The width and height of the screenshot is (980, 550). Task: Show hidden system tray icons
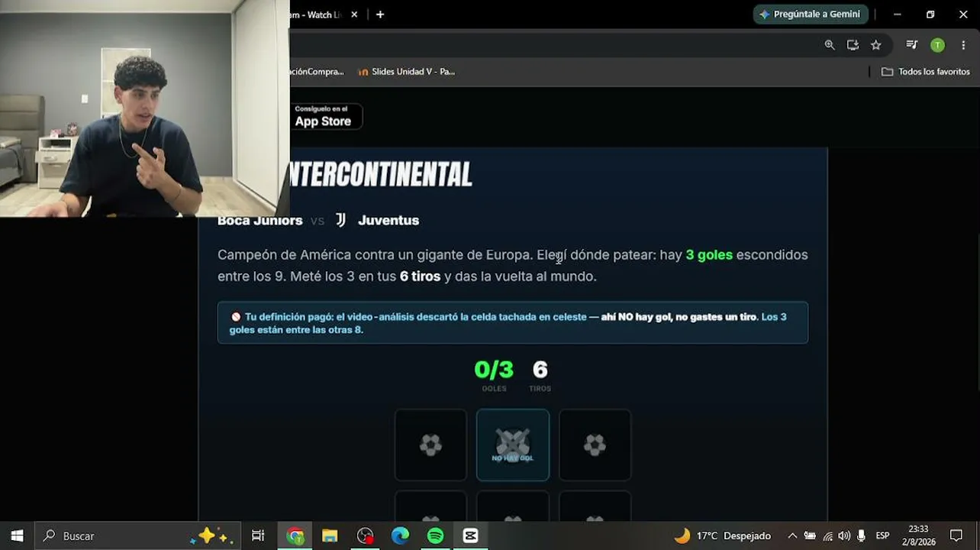(792, 536)
